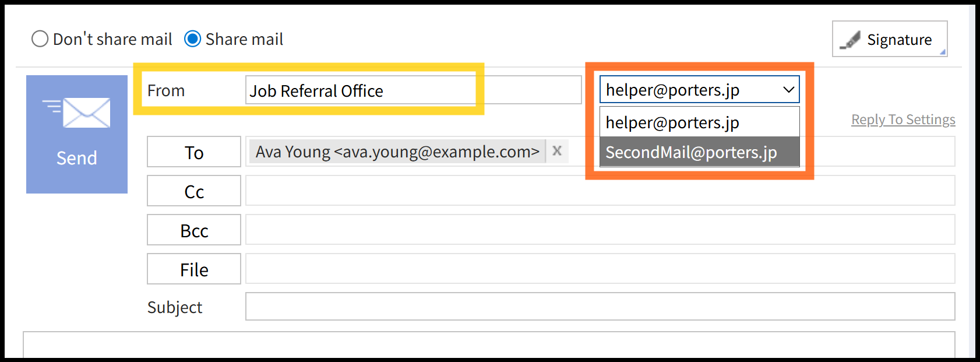Click the Signature pen icon
This screenshot has height=362, width=980.
click(x=850, y=40)
